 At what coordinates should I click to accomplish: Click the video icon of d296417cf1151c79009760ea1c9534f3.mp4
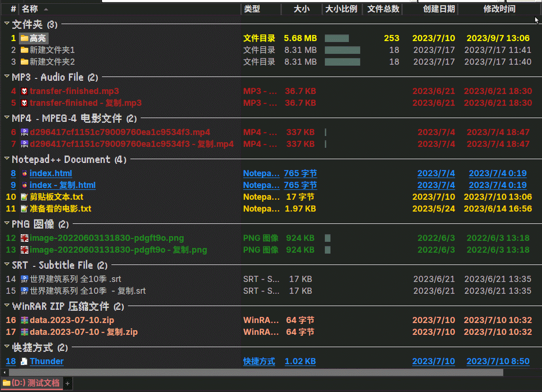24,132
